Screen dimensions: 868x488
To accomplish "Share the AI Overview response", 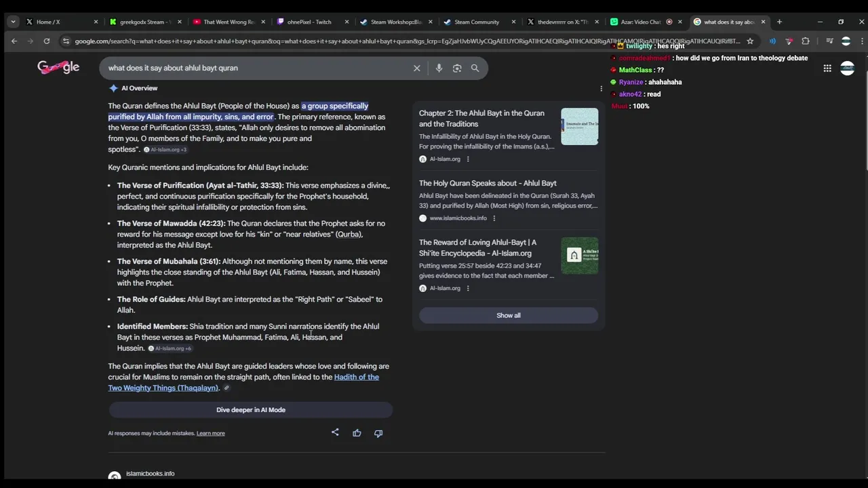I will 335,432.
